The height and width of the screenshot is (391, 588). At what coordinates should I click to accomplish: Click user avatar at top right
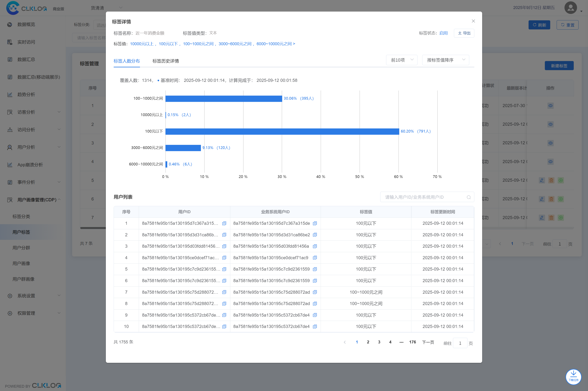pyautogui.click(x=571, y=8)
